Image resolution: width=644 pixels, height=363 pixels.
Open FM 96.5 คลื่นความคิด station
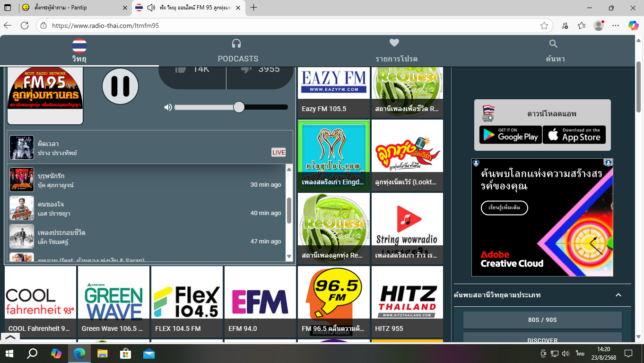tap(334, 302)
